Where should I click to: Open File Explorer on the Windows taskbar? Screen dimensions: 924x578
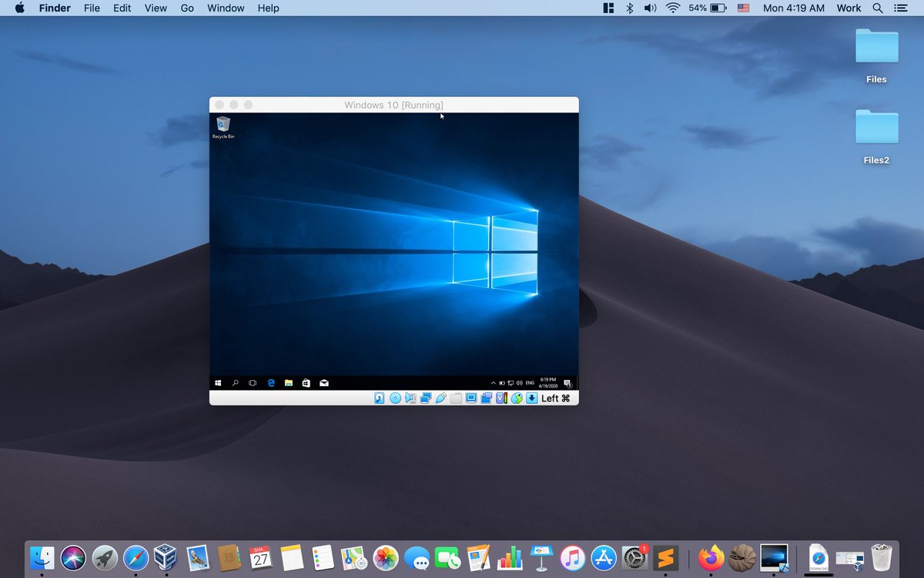pos(289,383)
